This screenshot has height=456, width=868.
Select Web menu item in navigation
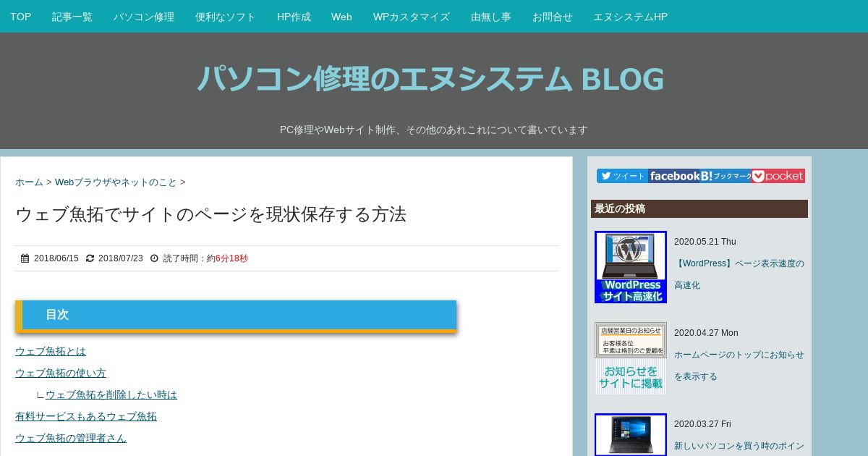[x=341, y=17]
